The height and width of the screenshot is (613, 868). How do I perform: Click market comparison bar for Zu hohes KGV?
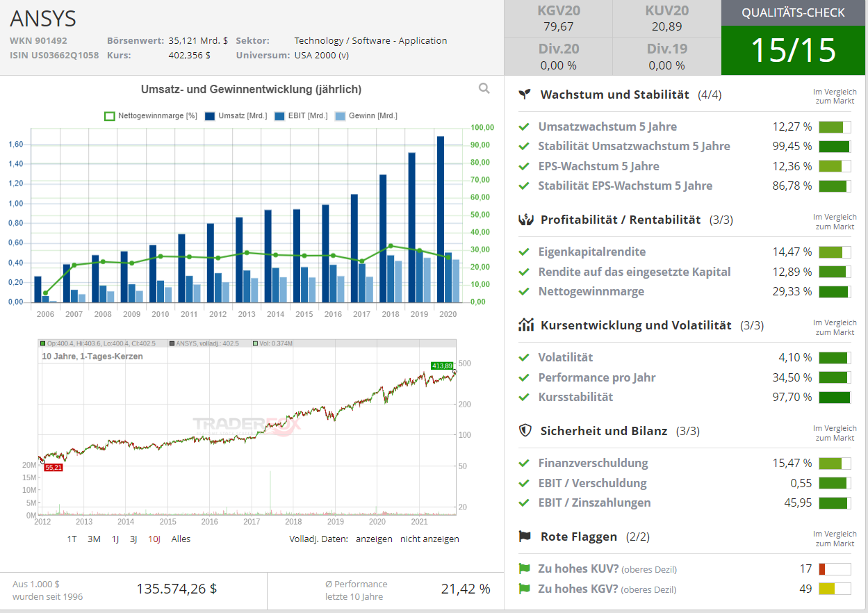tap(835, 589)
